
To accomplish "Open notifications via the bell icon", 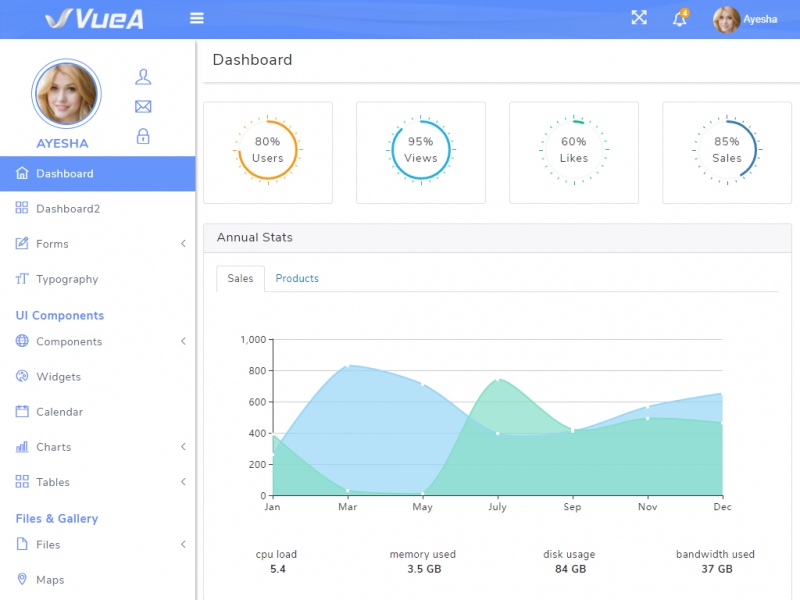I will point(679,19).
